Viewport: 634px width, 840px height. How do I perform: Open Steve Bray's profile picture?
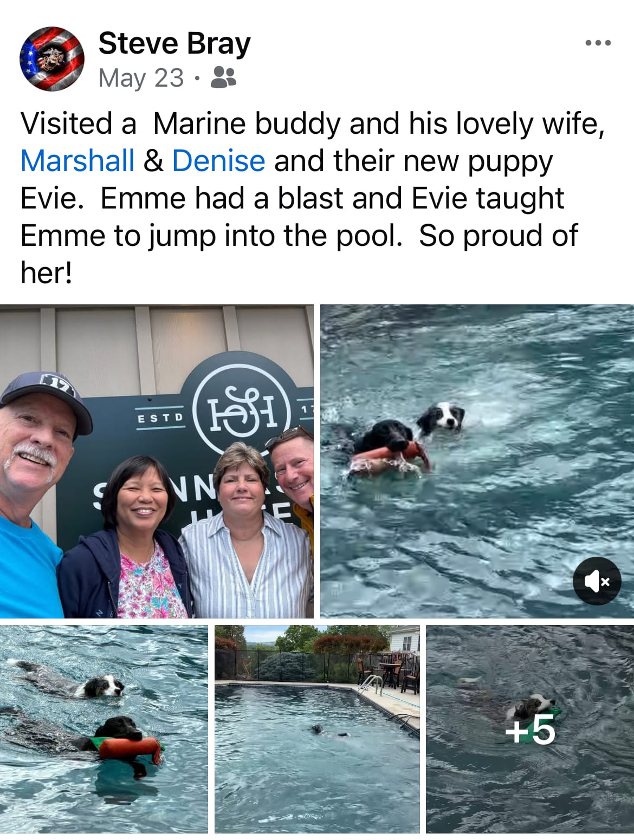(x=52, y=58)
